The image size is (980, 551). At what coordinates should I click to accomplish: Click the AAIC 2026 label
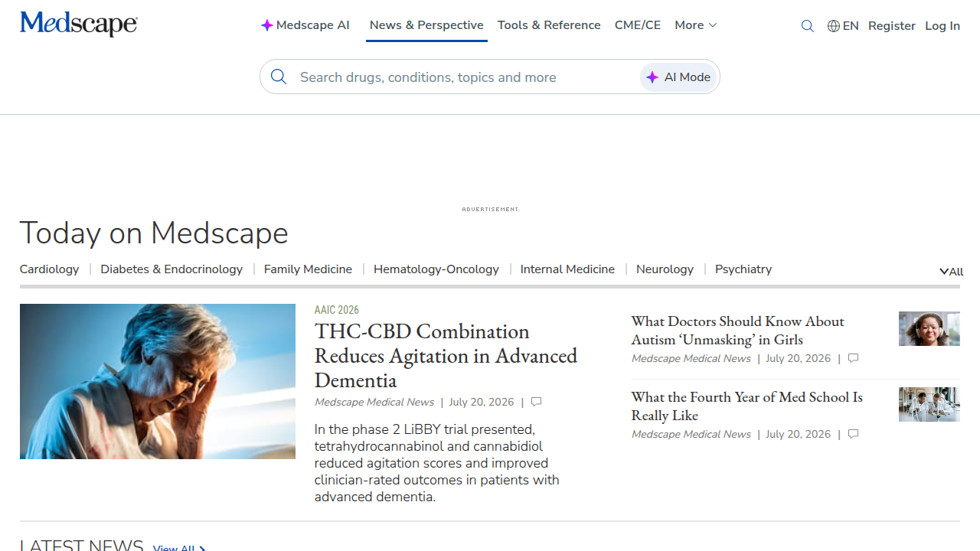336,310
